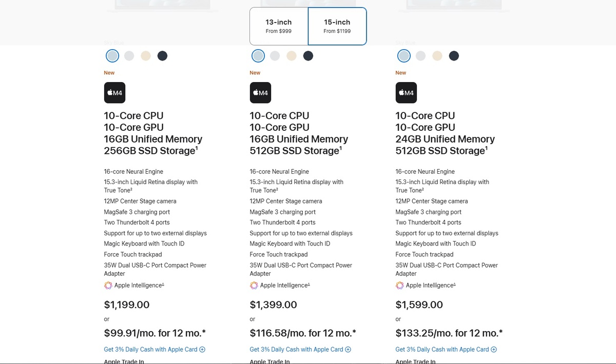
Task: Choose Silver color swatch on 256GB model
Action: tap(129, 56)
